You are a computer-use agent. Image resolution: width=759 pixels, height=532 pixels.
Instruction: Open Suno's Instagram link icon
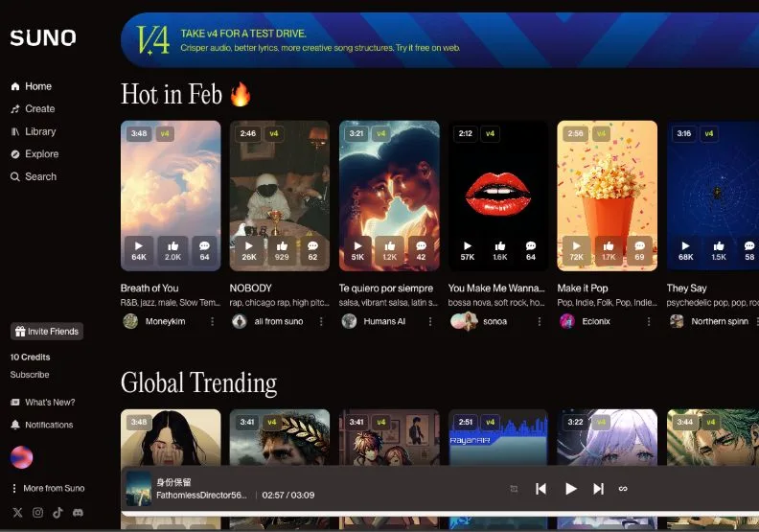pos(37,513)
